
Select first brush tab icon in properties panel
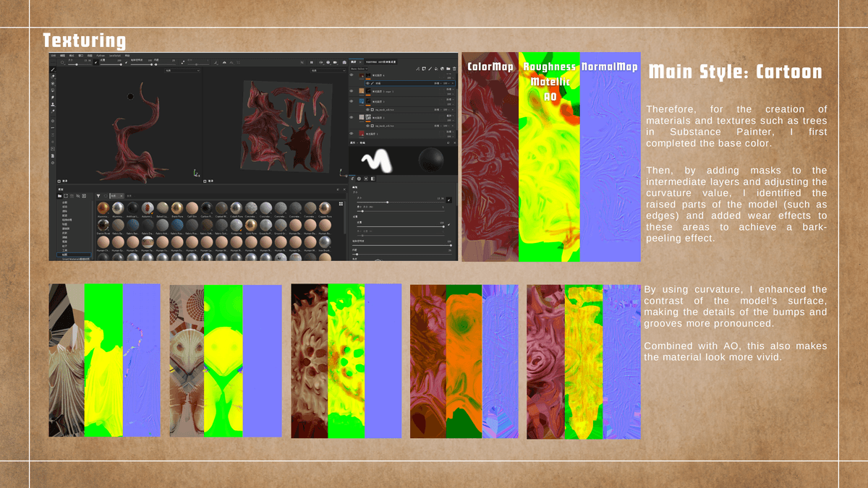(352, 179)
